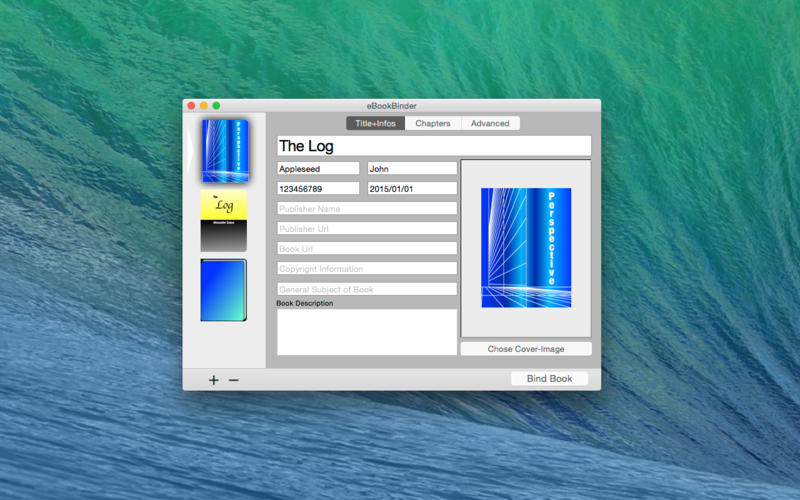Select the Perspective book cover in sidebar
800x500 pixels.
click(225, 151)
